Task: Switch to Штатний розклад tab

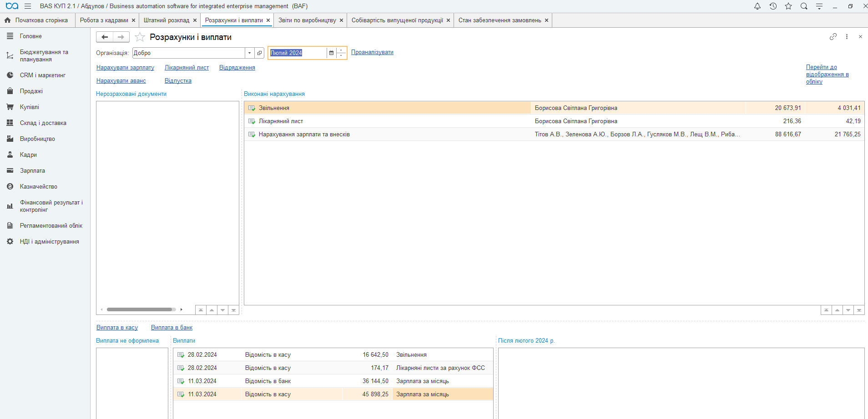Action: click(x=166, y=20)
